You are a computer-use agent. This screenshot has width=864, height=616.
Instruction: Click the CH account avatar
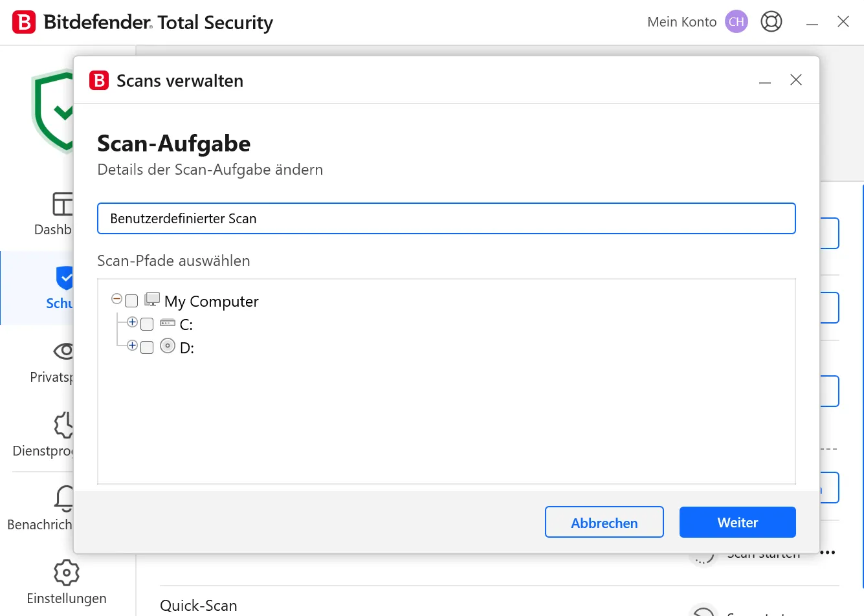point(736,22)
